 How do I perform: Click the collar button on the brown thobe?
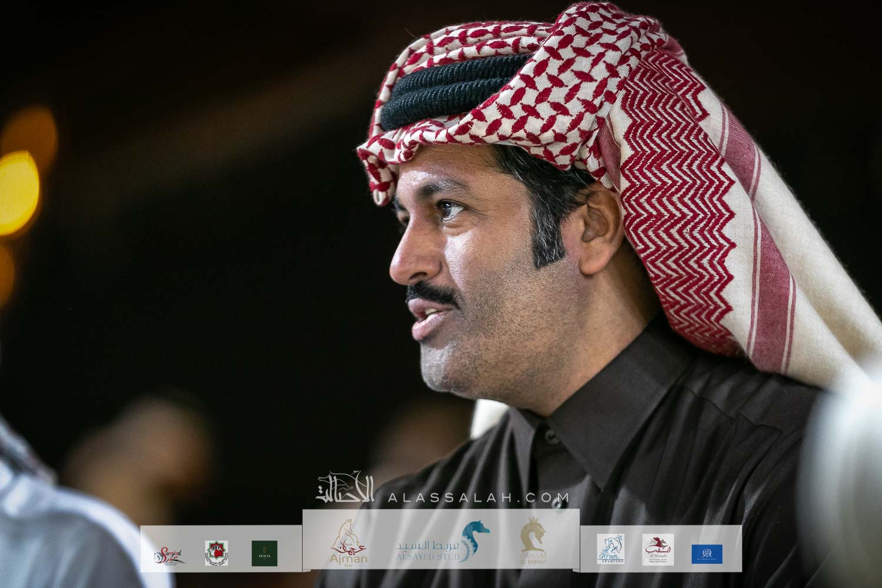pos(551,436)
